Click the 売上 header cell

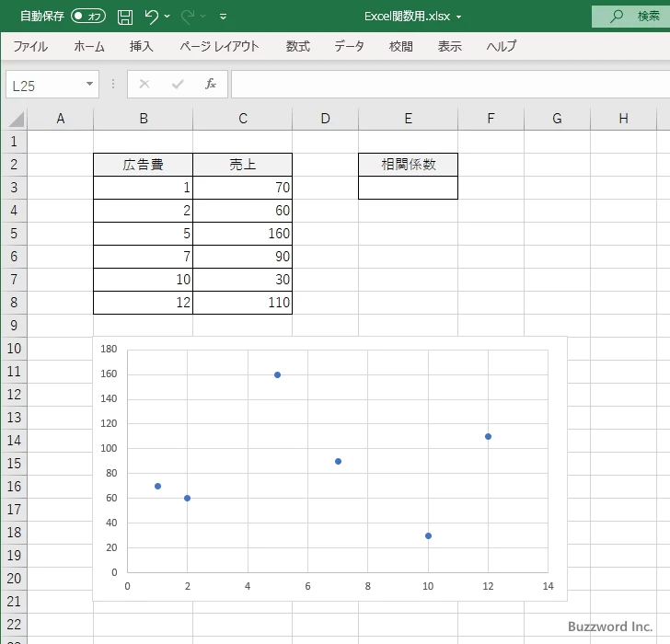tap(243, 165)
